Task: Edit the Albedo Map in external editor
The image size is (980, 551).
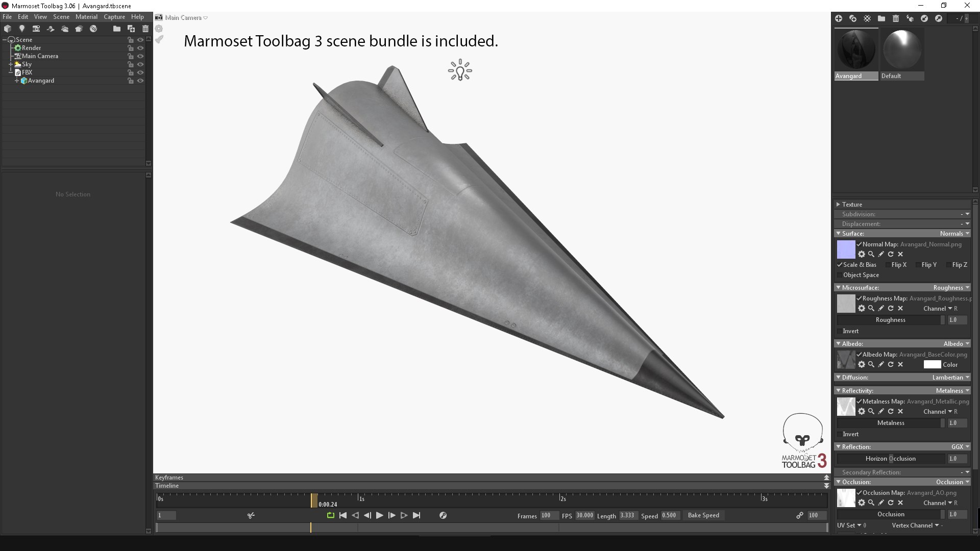Action: (x=881, y=364)
